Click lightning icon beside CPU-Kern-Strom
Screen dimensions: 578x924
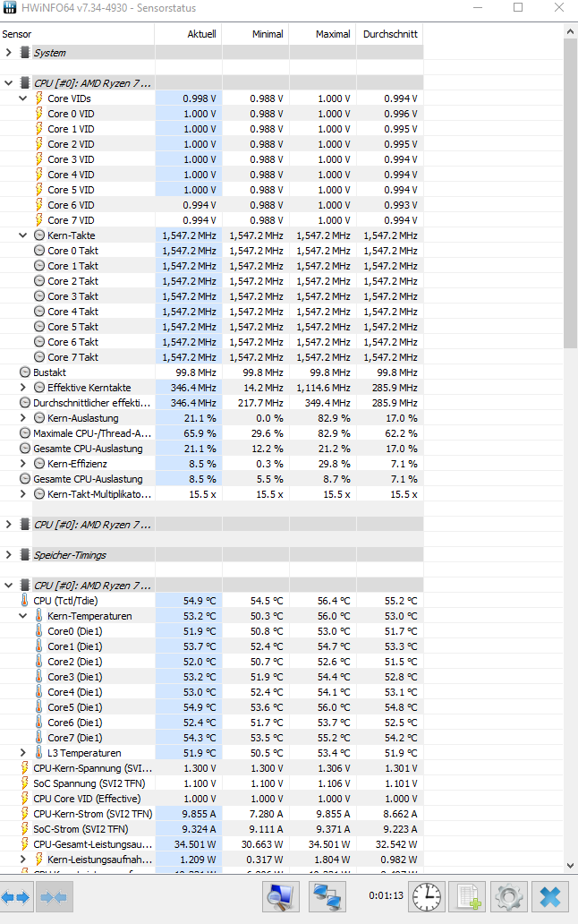pyautogui.click(x=25, y=813)
